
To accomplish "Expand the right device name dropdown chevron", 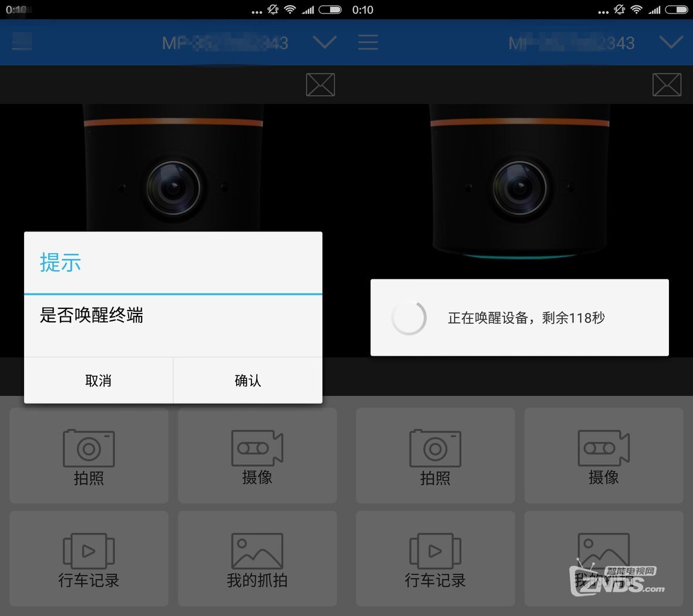I will pos(671,42).
